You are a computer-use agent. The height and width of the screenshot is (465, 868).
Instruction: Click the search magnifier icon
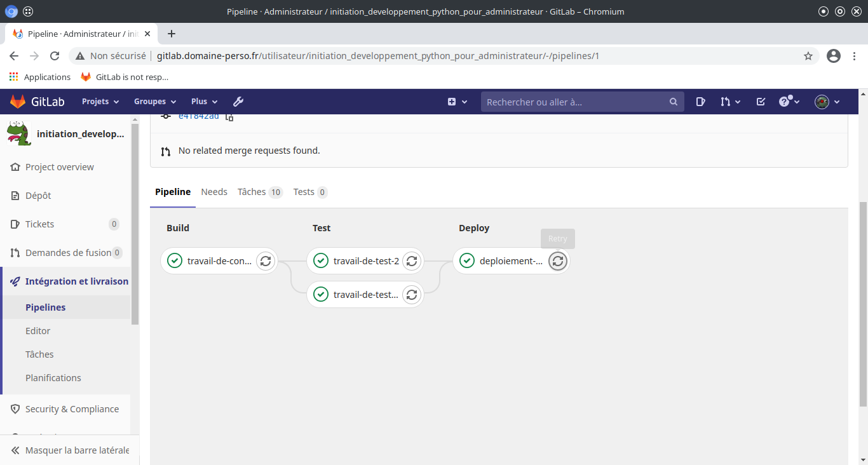(674, 102)
